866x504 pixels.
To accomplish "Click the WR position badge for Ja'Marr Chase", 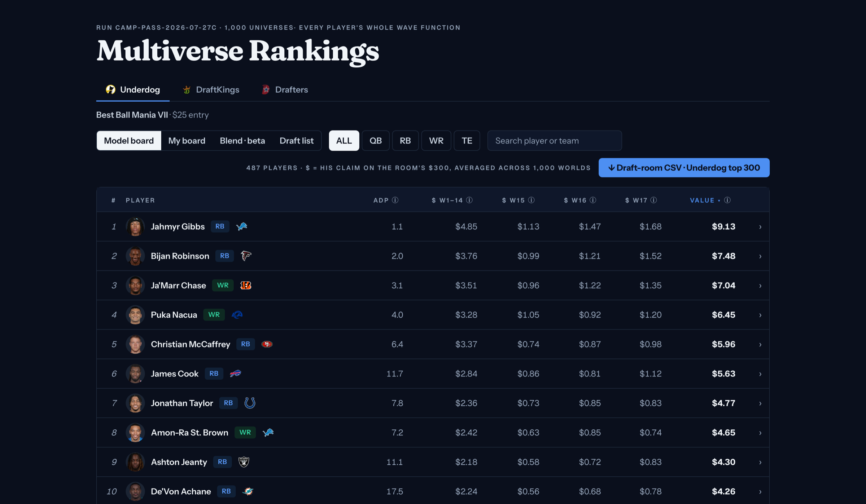I will [223, 286].
